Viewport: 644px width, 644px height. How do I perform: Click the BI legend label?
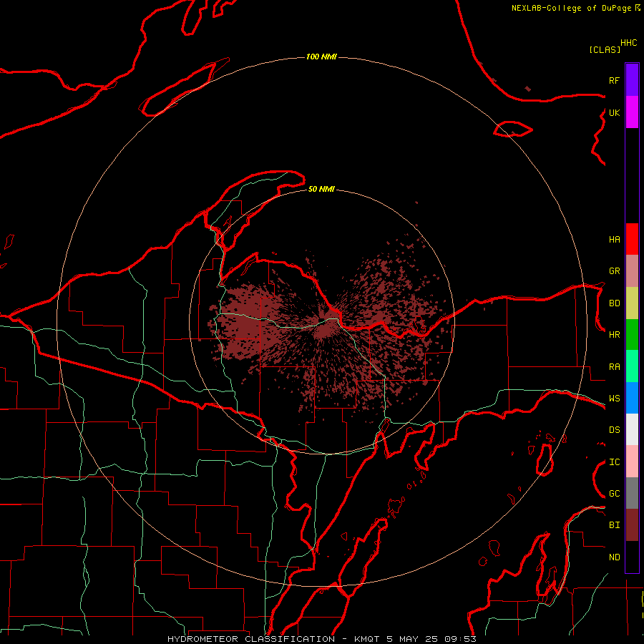[x=614, y=525]
